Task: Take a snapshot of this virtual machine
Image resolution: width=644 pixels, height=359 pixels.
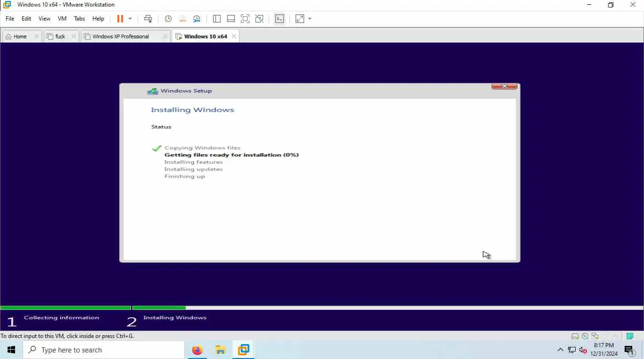Action: tap(168, 19)
